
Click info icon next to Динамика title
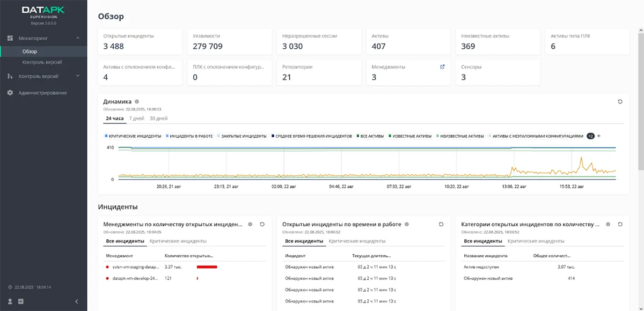[137, 101]
